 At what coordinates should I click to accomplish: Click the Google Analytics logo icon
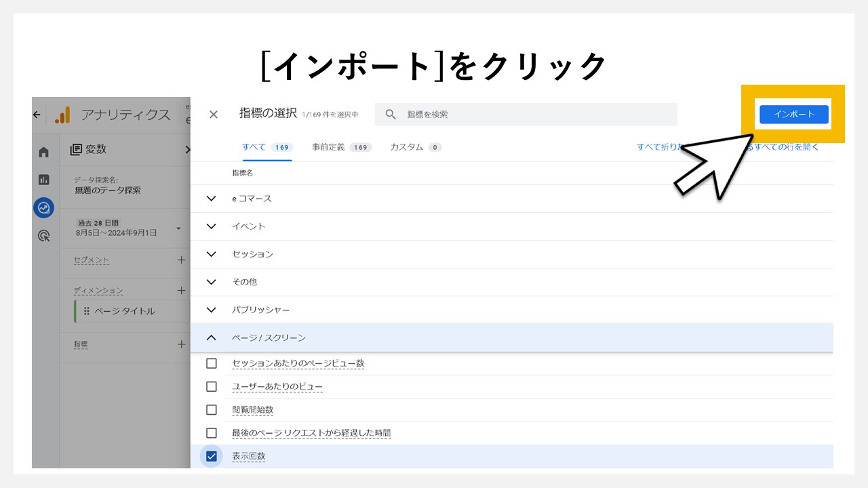[x=62, y=115]
